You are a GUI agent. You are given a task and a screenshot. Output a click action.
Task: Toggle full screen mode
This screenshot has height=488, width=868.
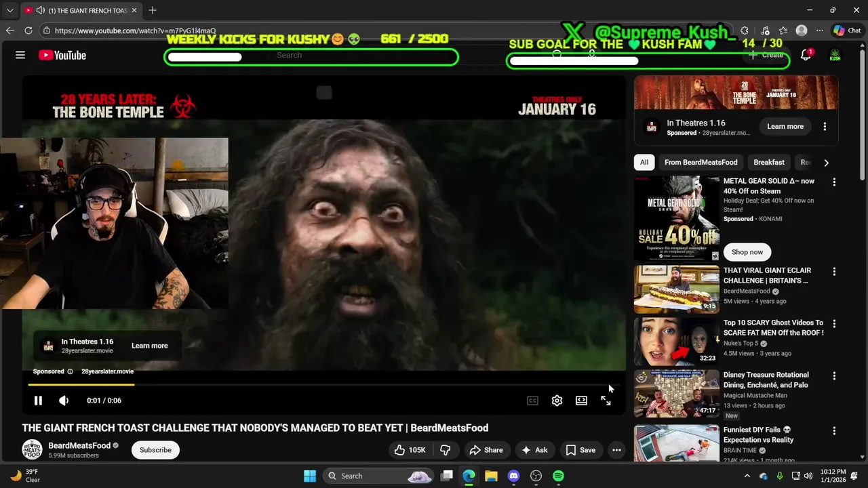point(606,401)
